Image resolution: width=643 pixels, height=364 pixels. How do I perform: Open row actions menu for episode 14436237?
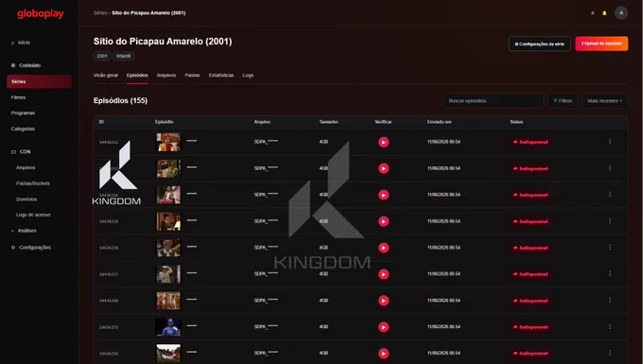(x=610, y=274)
